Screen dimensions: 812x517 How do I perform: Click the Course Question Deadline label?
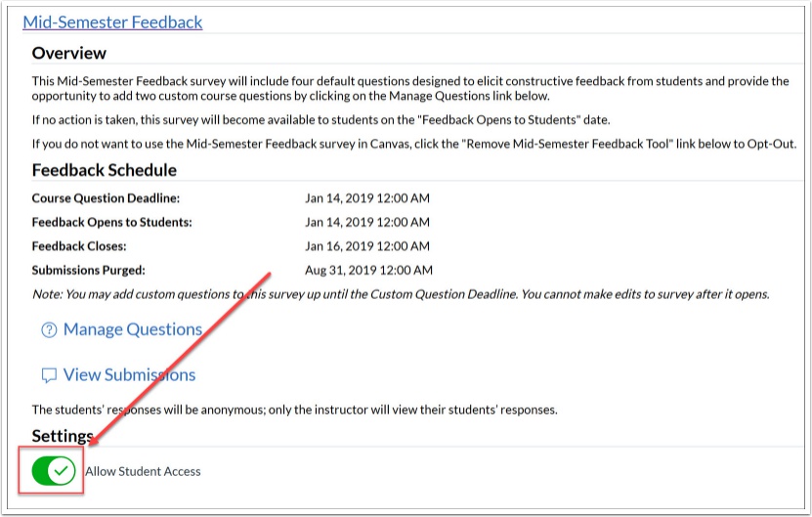(106, 198)
